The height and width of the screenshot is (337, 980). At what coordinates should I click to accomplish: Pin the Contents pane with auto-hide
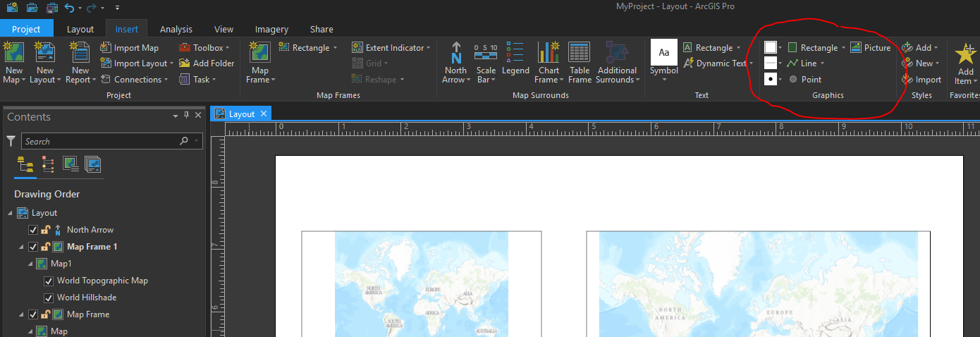click(187, 116)
